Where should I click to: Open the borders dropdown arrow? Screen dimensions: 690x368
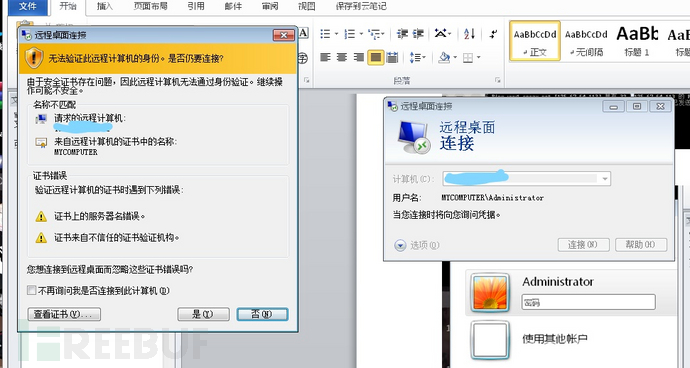tap(478, 57)
